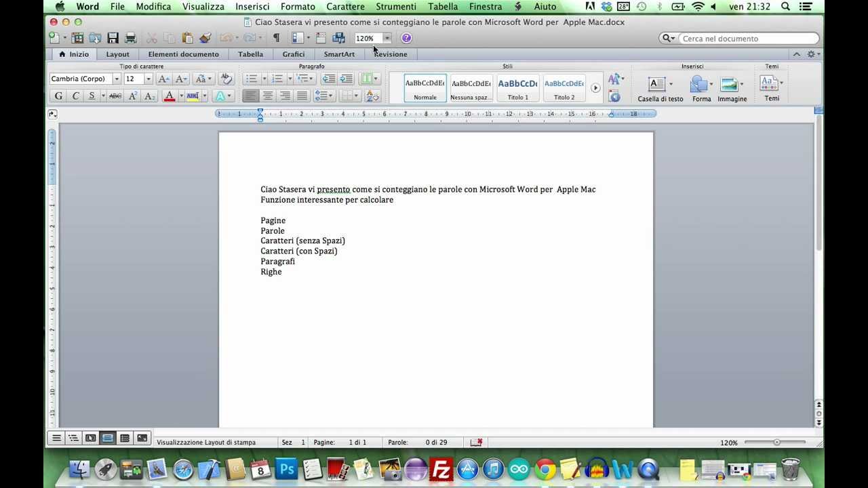Screen dimensions: 868x488
Task: Align text left button
Action: [251, 96]
